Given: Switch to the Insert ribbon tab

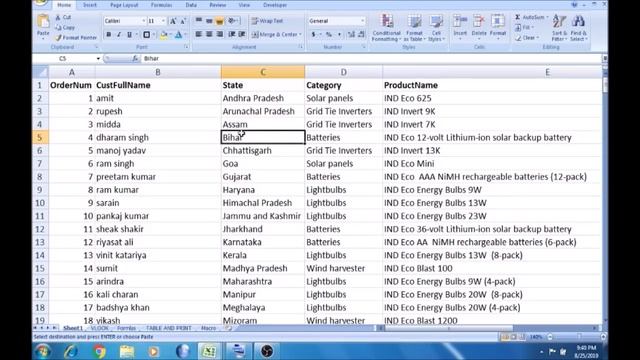Looking at the screenshot, I should point(90,5).
